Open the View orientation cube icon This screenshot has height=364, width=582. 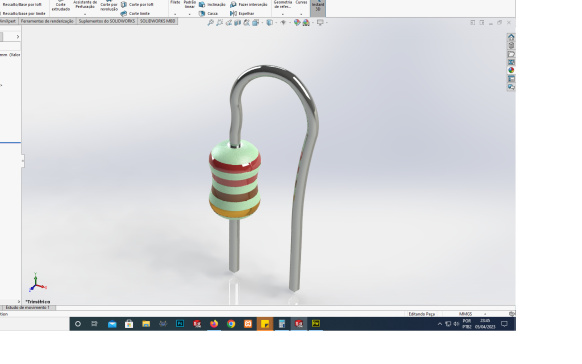point(255,23)
